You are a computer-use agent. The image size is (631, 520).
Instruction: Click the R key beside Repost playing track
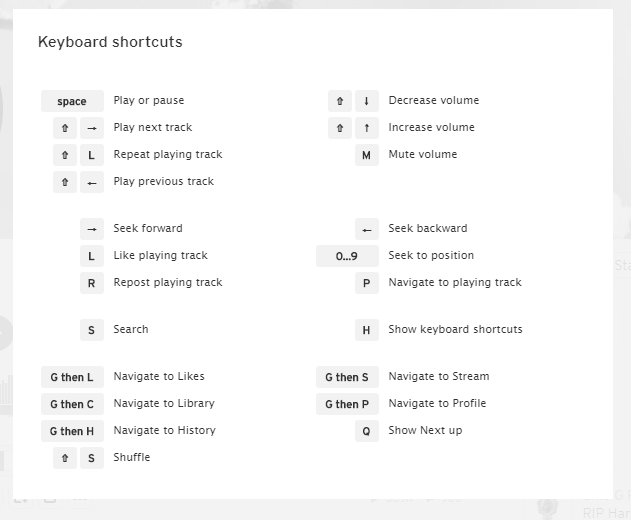(x=91, y=283)
